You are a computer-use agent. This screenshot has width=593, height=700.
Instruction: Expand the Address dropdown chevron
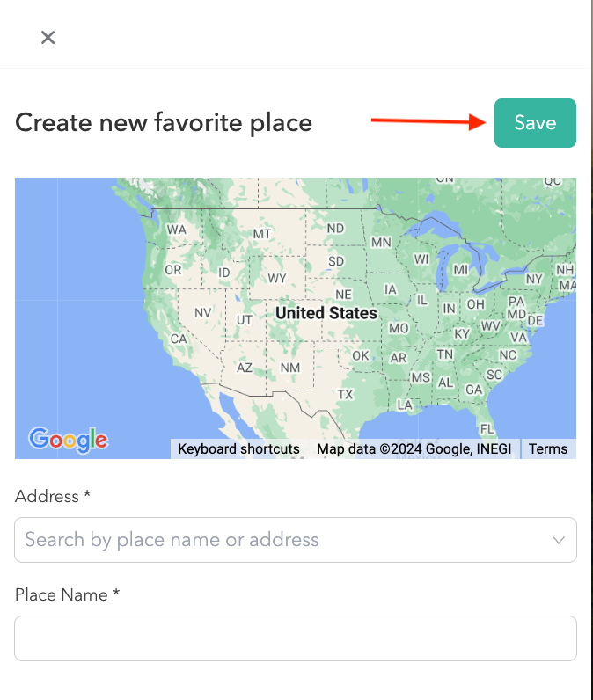(559, 540)
